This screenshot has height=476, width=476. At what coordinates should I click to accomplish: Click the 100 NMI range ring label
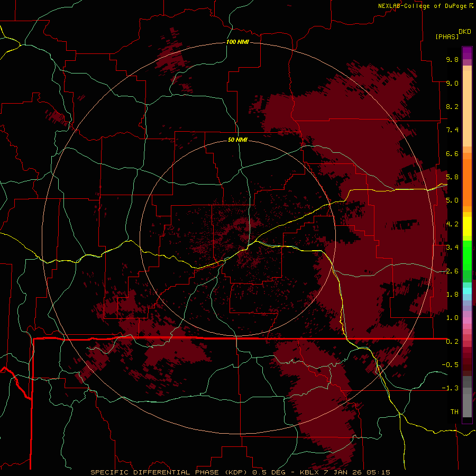[x=237, y=42]
